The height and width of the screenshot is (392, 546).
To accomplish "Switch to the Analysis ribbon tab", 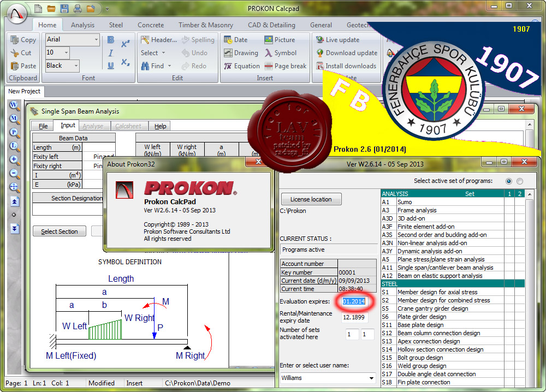I will click(82, 25).
